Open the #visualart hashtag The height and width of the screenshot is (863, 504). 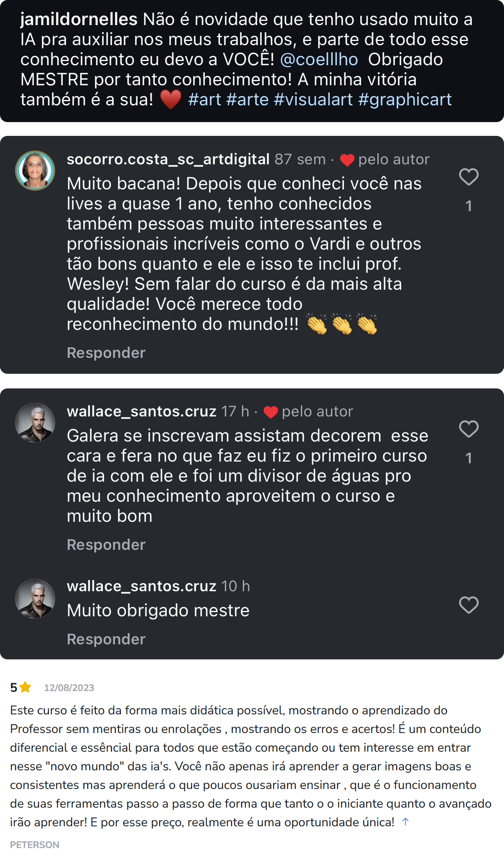[x=313, y=100]
